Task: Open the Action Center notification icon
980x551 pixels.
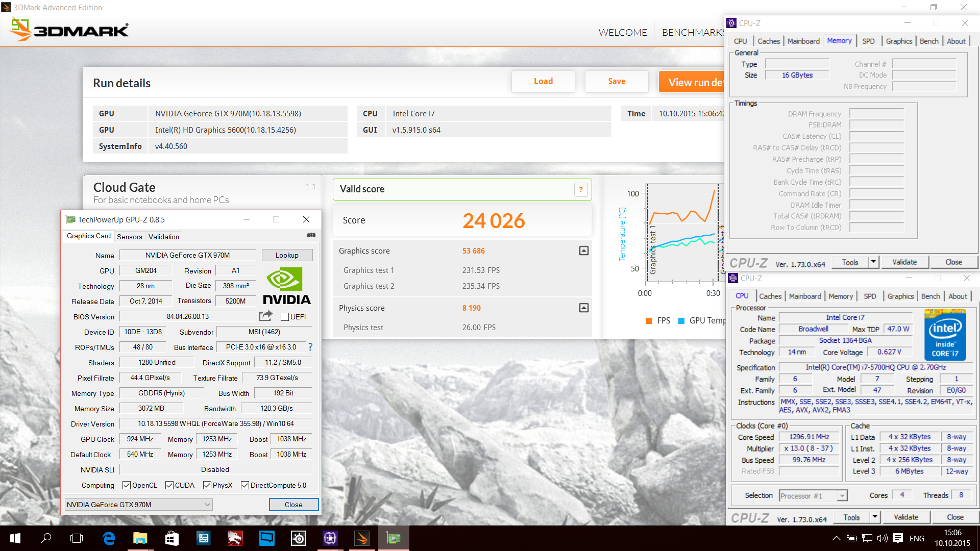Action: (898, 538)
